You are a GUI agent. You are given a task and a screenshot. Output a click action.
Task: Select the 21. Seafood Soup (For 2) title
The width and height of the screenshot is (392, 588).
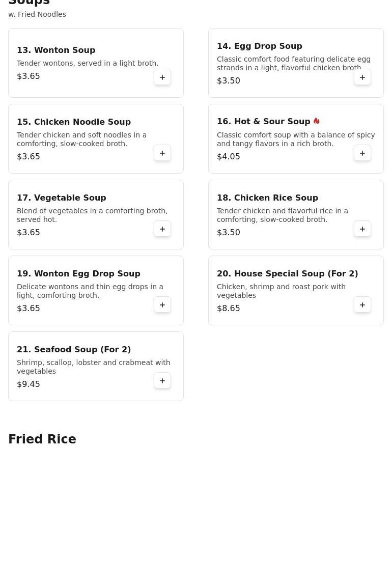click(74, 349)
